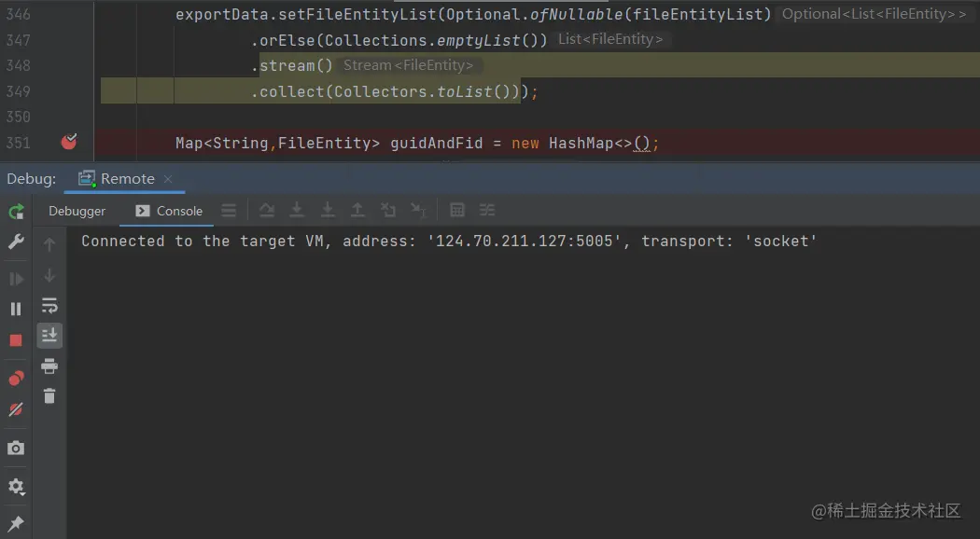The width and height of the screenshot is (980, 539).
Task: Force step into the method
Action: (x=328, y=211)
